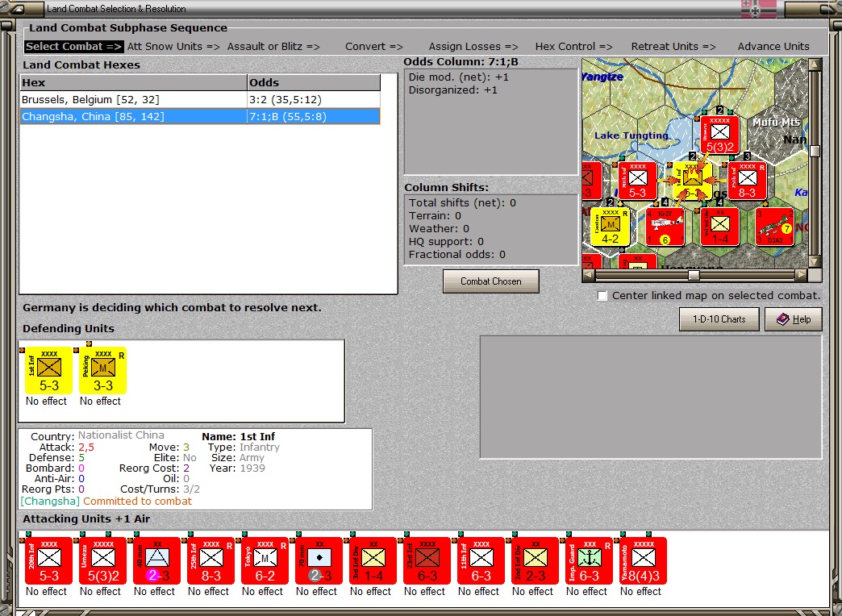This screenshot has height=616, width=842.
Task: Select the attacking 23rd Inf 6-3 unit
Action: [x=427, y=560]
